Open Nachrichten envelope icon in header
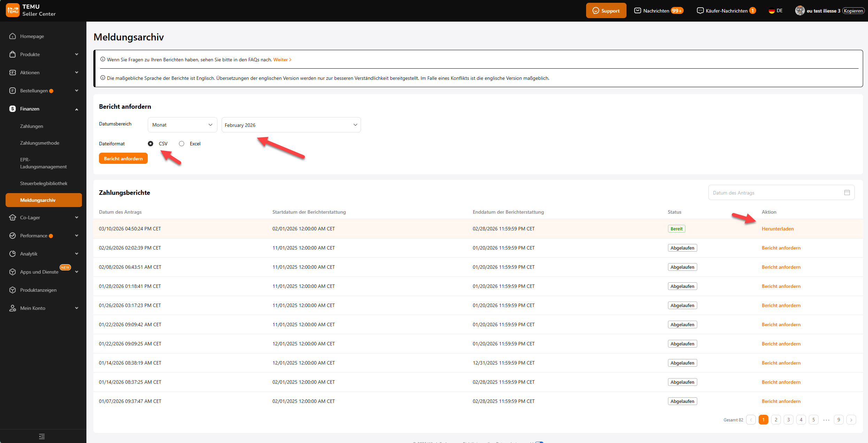 coord(637,11)
